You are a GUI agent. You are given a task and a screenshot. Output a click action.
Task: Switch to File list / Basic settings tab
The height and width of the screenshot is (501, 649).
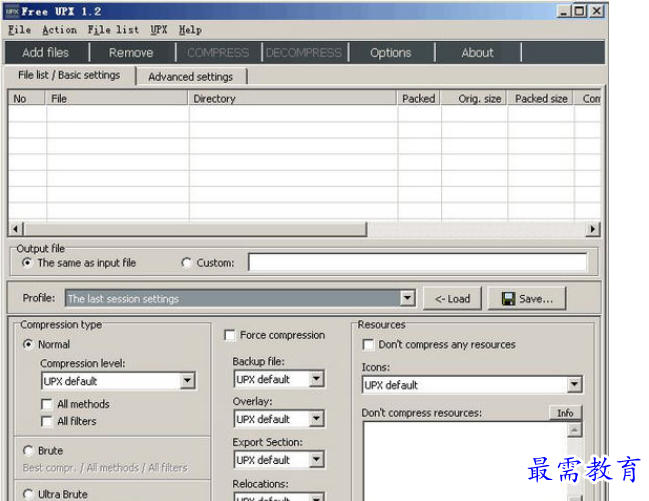tap(69, 75)
